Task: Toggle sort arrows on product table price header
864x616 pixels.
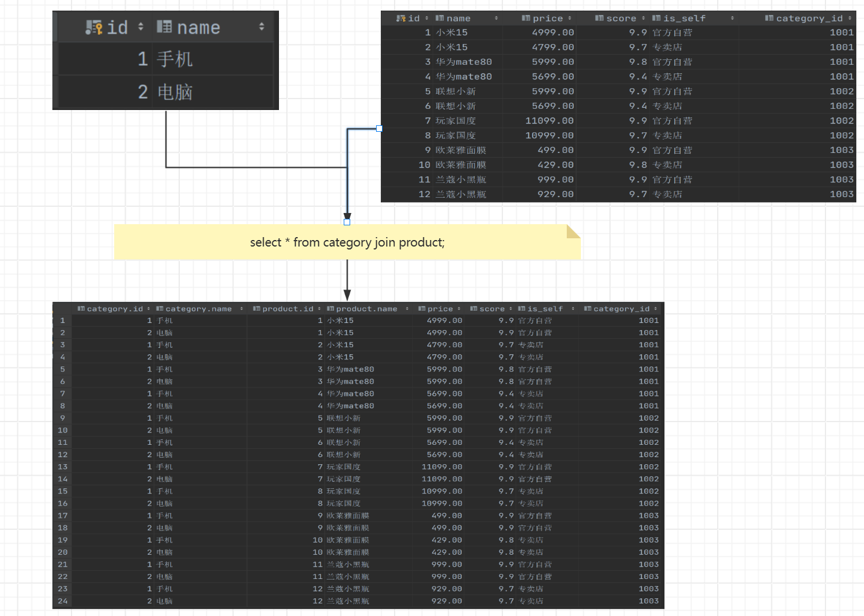Action: [x=569, y=18]
